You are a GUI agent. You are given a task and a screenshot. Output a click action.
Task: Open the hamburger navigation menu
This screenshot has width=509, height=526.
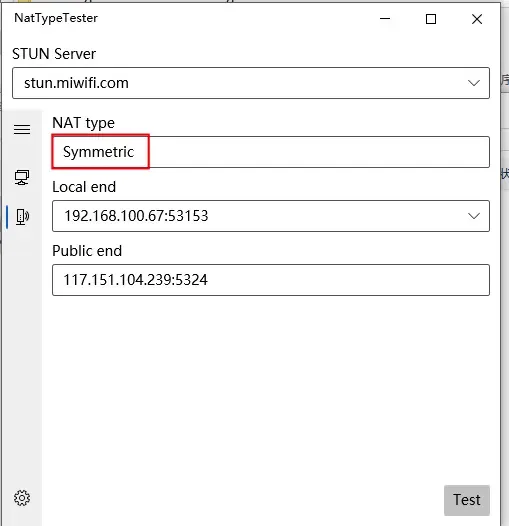(x=22, y=129)
